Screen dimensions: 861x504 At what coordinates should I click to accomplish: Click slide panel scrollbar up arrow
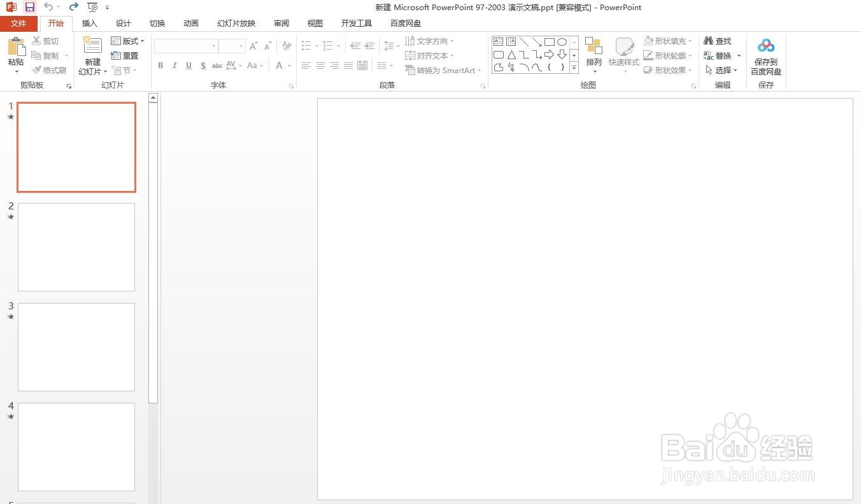(x=153, y=98)
